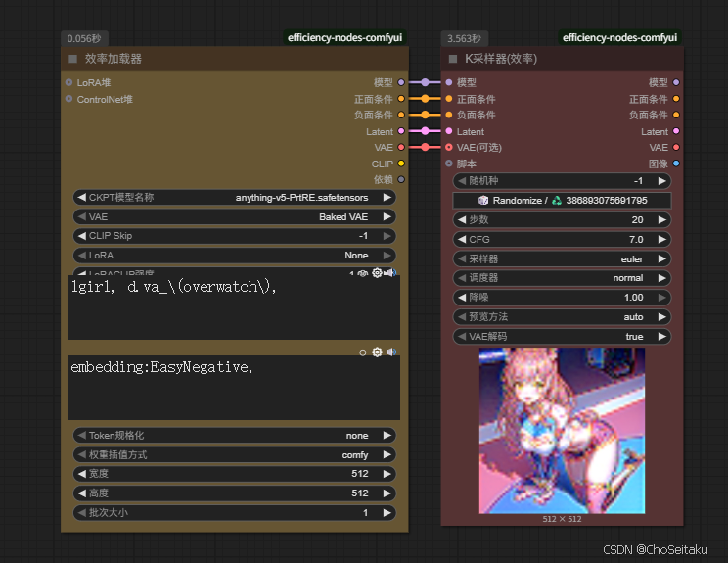Viewport: 728px width, 563px height.
Task: Click the 依赖 output socket
Action: point(401,179)
